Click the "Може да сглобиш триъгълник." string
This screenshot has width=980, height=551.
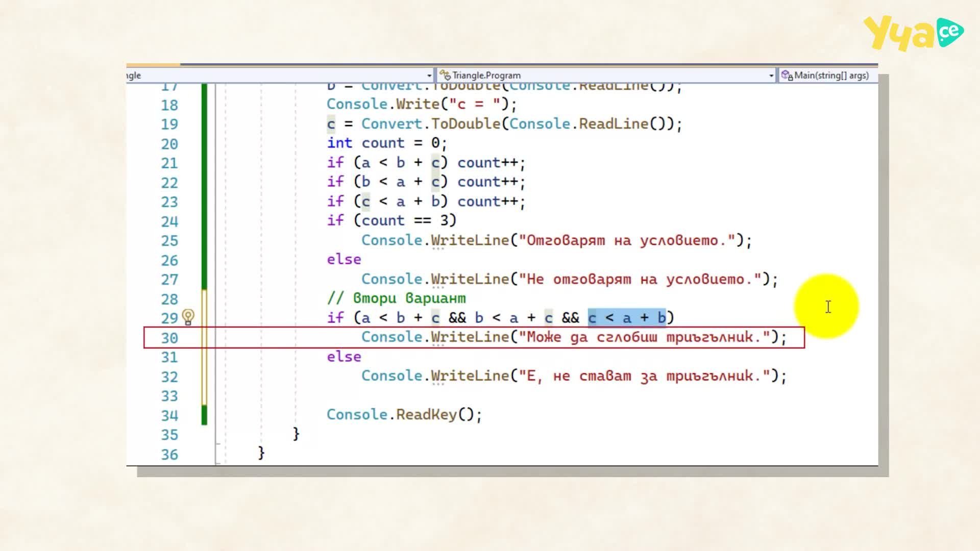click(x=644, y=337)
